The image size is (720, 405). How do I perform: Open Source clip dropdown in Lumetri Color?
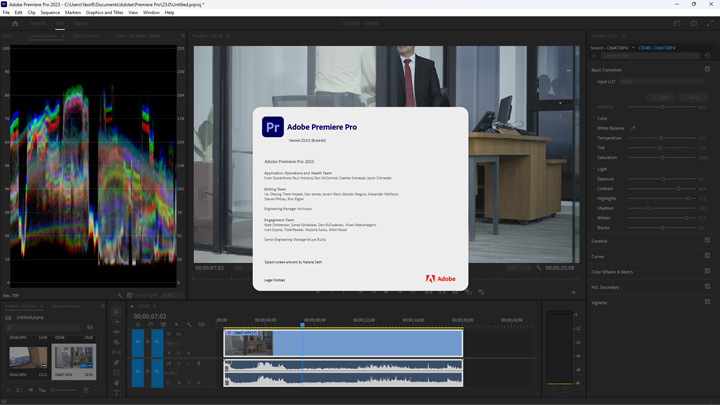(x=633, y=48)
